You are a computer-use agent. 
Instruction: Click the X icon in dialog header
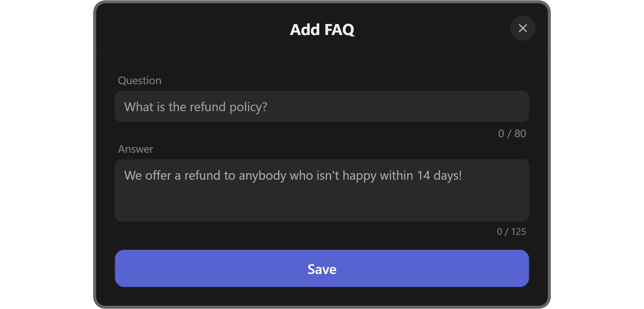tap(523, 28)
